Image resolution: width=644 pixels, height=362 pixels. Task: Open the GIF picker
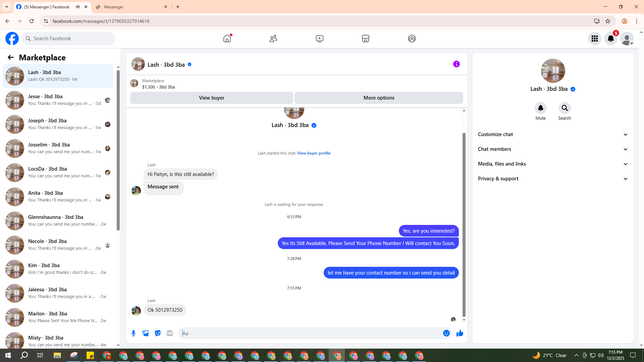click(170, 333)
